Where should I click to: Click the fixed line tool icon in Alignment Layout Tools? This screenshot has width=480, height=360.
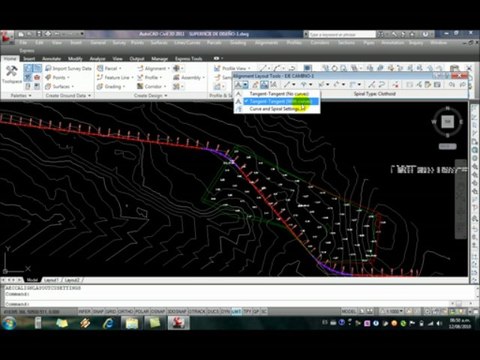point(287,85)
